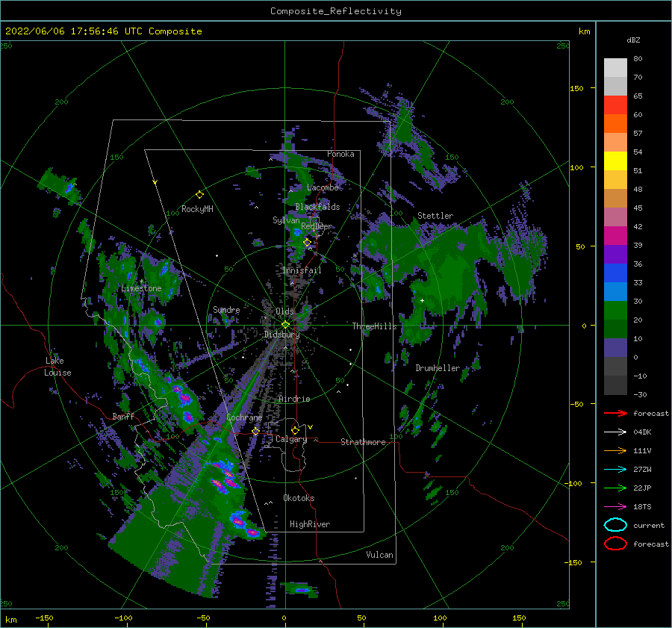Image resolution: width=672 pixels, height=628 pixels.
Task: Select the mauve swatch between 45 and 42
Action: click(x=615, y=217)
